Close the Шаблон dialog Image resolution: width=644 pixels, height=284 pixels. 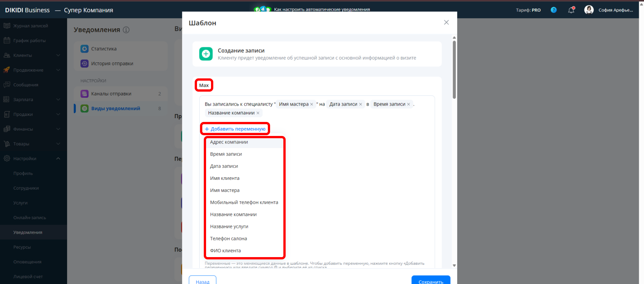click(x=446, y=22)
